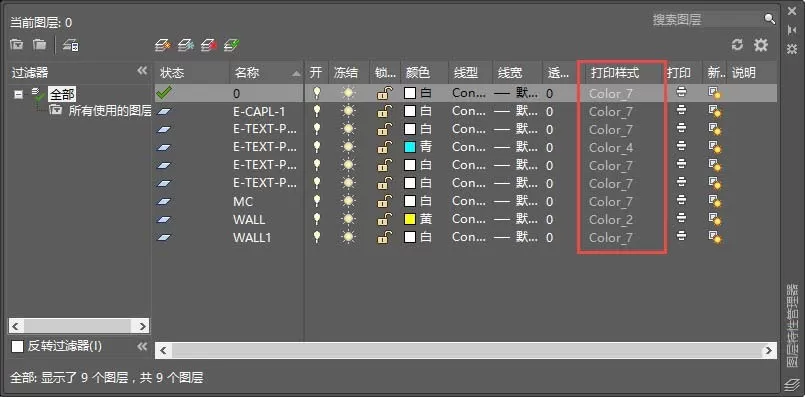Screen dimensions: 805x397
Task: Set selected layer as current
Action: [x=232, y=45]
